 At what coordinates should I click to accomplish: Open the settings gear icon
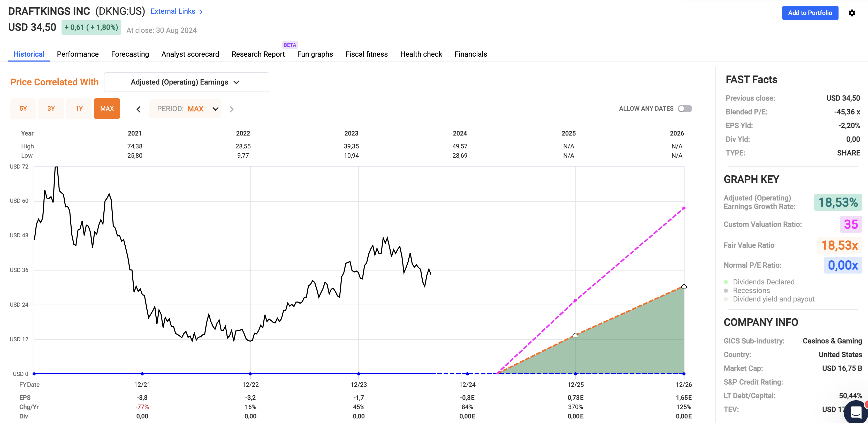[x=851, y=13]
